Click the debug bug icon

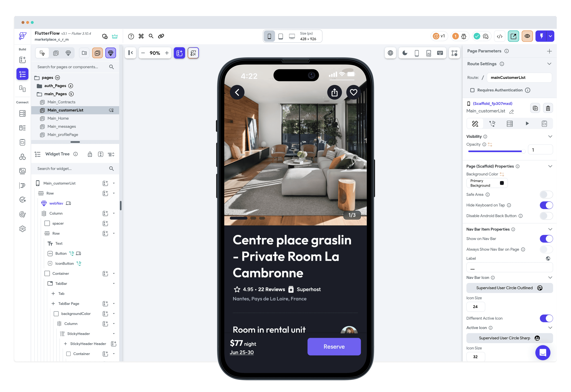(464, 36)
